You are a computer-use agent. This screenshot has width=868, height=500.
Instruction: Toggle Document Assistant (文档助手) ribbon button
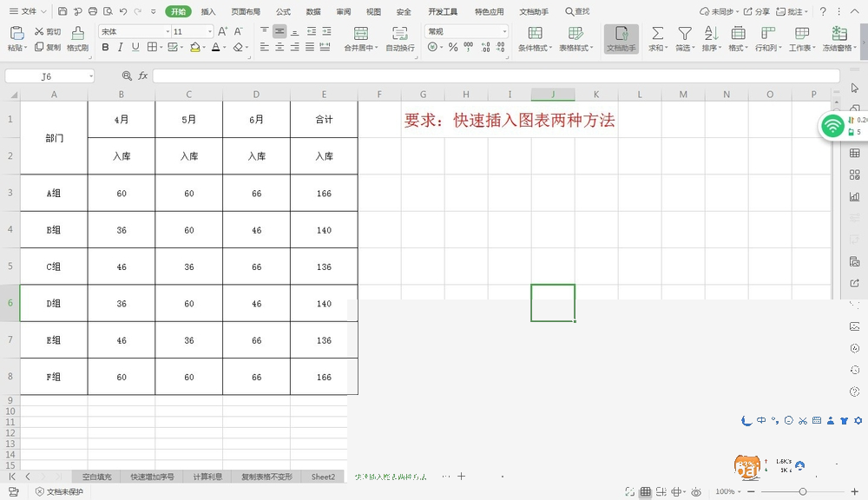pos(621,39)
